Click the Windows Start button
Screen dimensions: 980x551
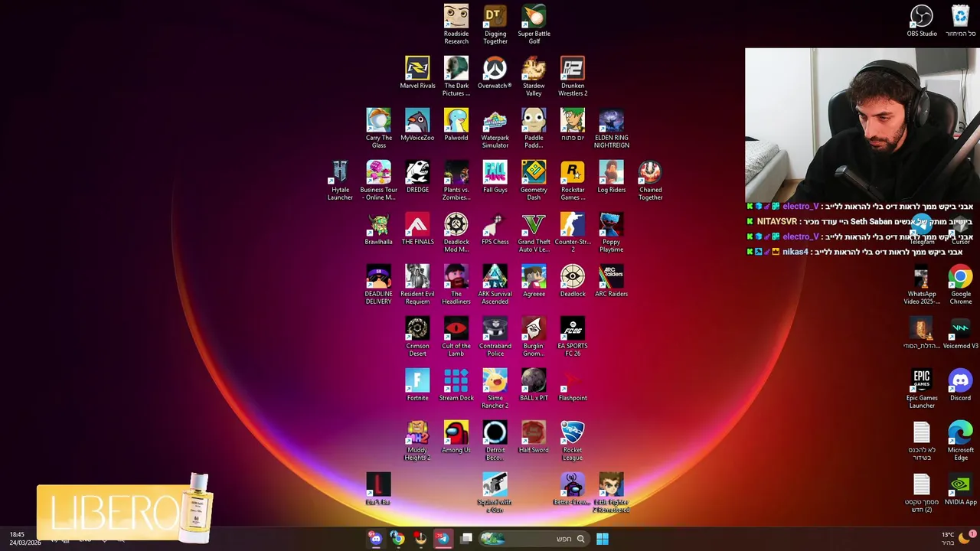[x=603, y=539]
